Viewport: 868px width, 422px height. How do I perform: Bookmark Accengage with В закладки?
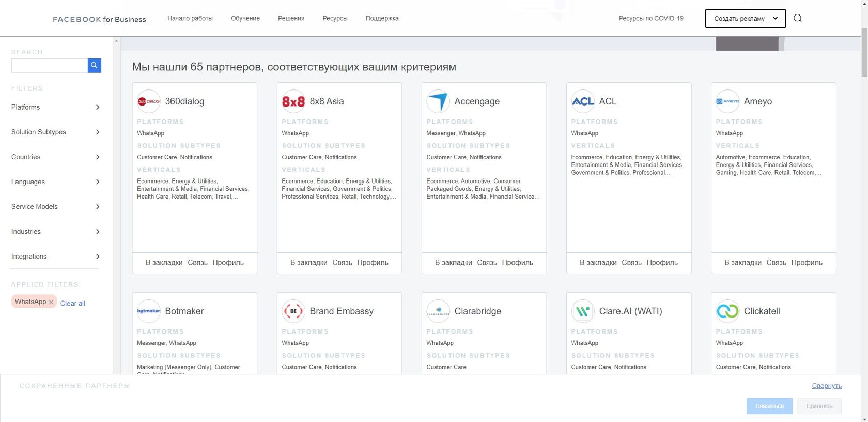tap(454, 263)
